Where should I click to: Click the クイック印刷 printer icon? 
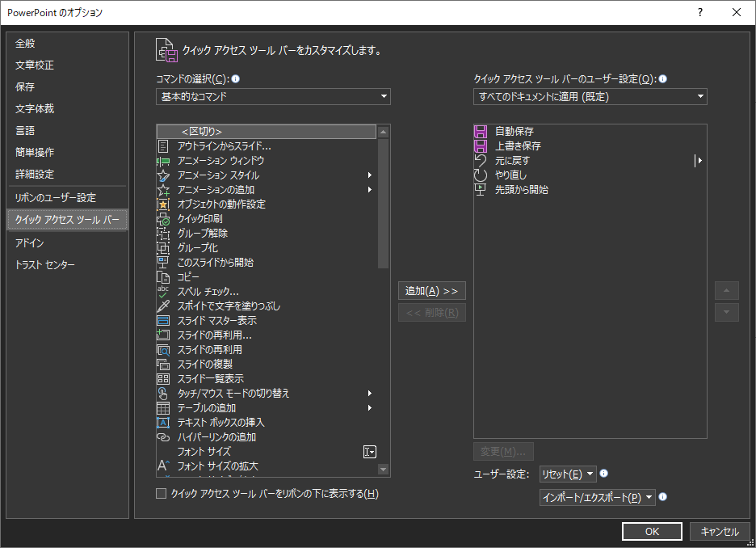pyautogui.click(x=163, y=219)
